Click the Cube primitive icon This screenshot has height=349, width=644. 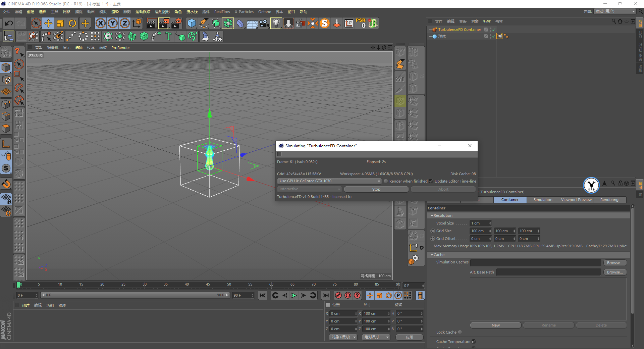pos(192,23)
